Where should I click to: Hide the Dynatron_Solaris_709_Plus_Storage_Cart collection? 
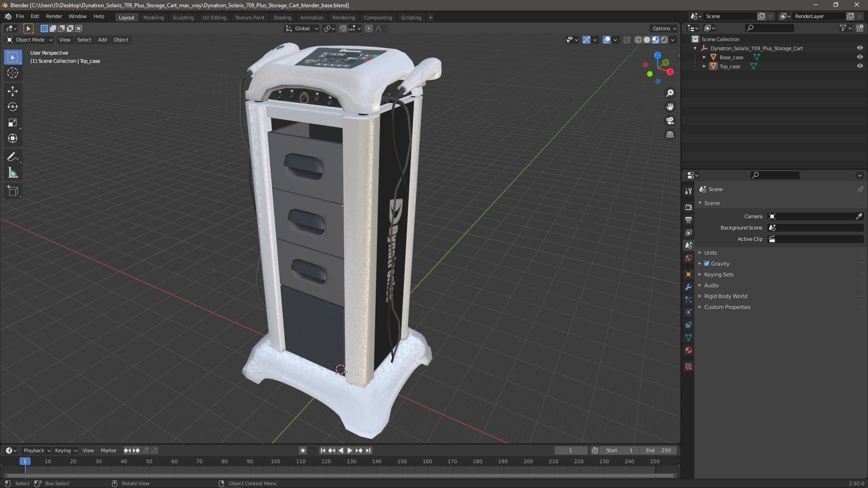point(860,48)
